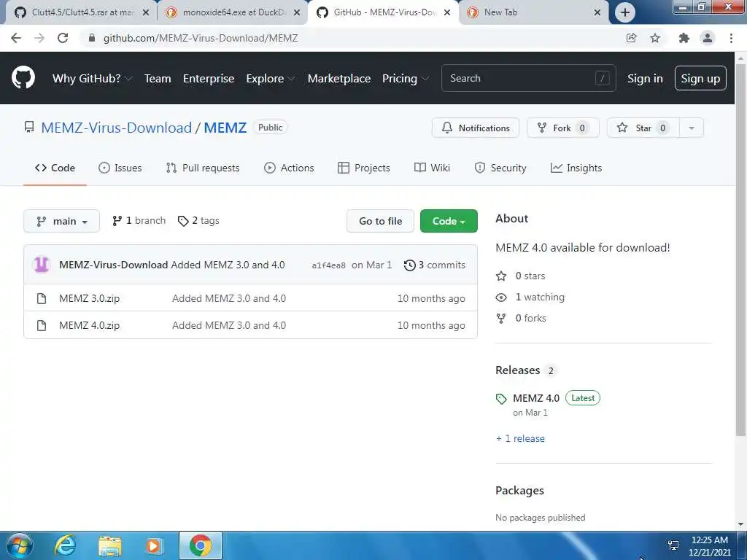747x560 pixels.
Task: Launch Internet Explorer from the taskbar
Action: point(65,545)
